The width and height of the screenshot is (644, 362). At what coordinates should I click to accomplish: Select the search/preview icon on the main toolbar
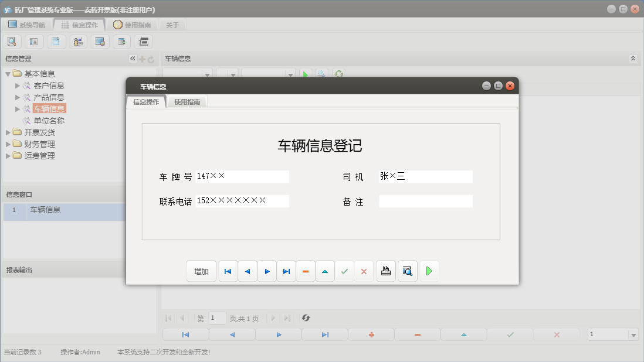(x=12, y=42)
